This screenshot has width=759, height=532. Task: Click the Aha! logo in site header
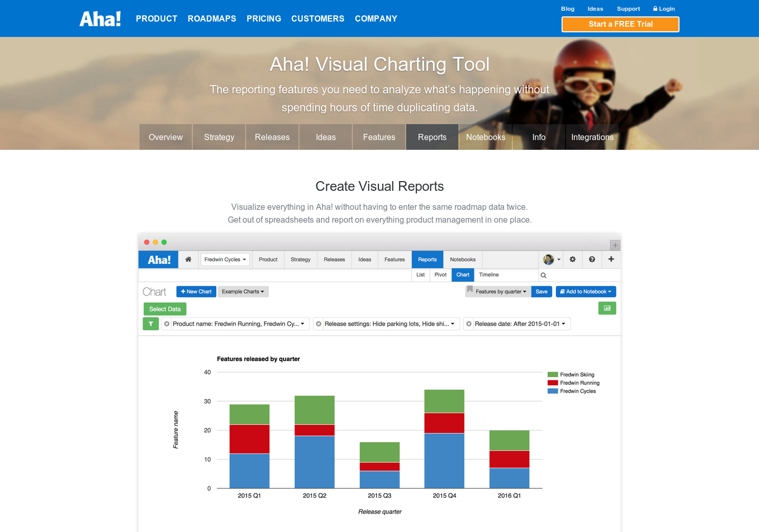coord(100,19)
